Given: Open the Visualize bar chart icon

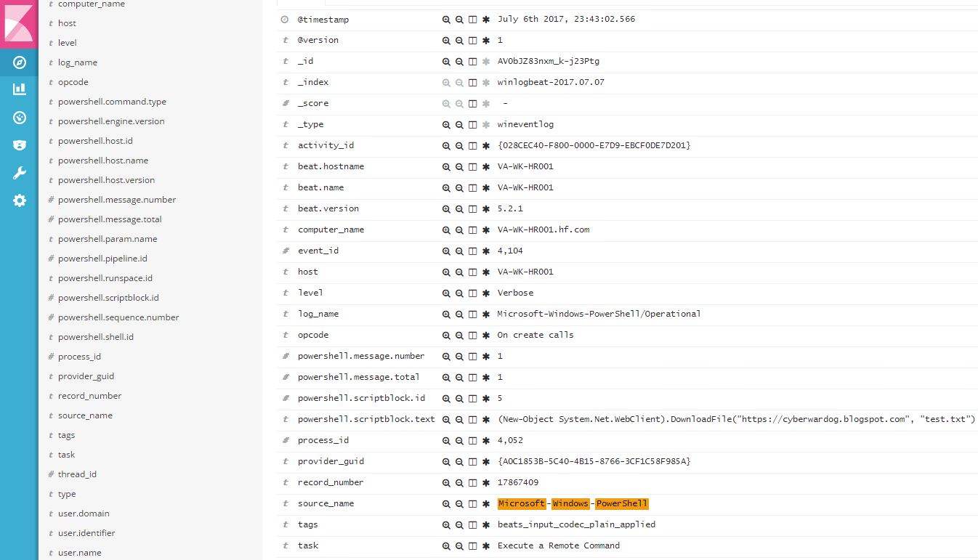Looking at the screenshot, I should click(x=20, y=89).
